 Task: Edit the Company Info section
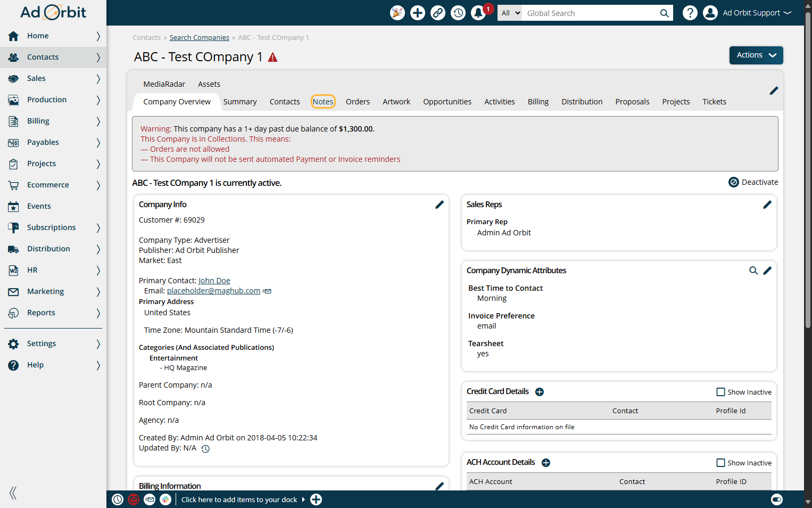click(x=440, y=204)
